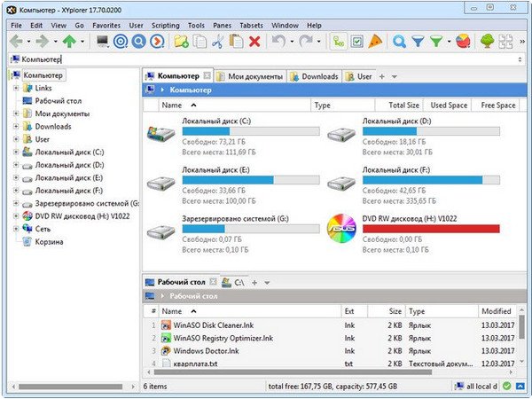Viewport: 532px width, 399px height.
Task: Toggle blue panel icon in status bar
Action: point(520,386)
